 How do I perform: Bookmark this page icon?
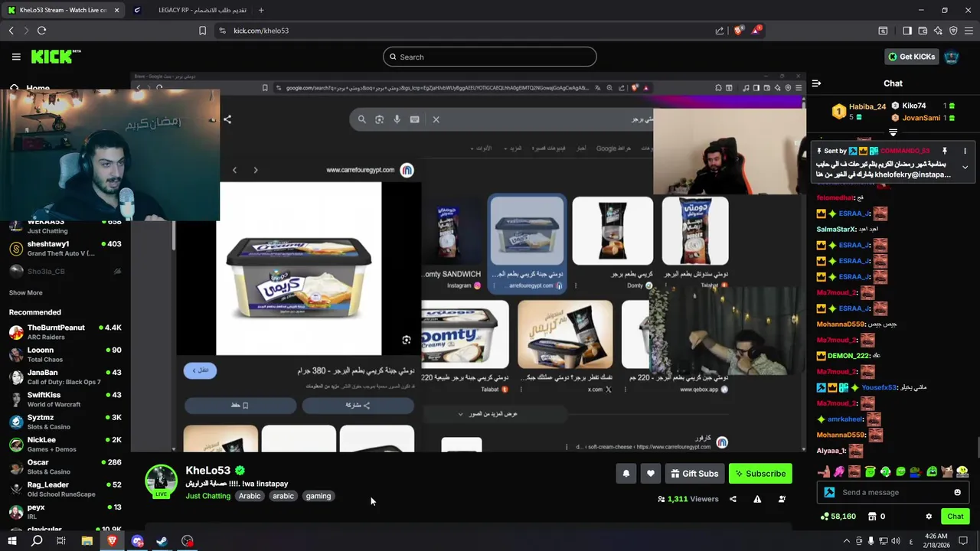202,31
